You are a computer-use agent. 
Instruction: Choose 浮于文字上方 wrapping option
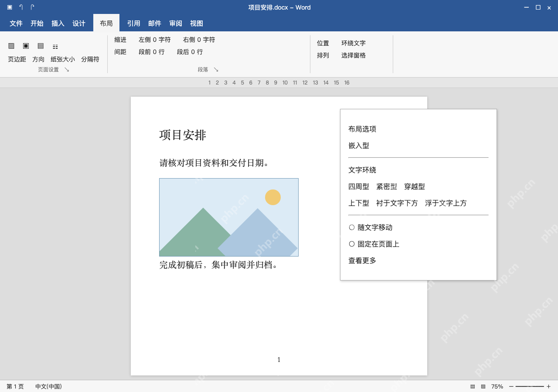446,203
